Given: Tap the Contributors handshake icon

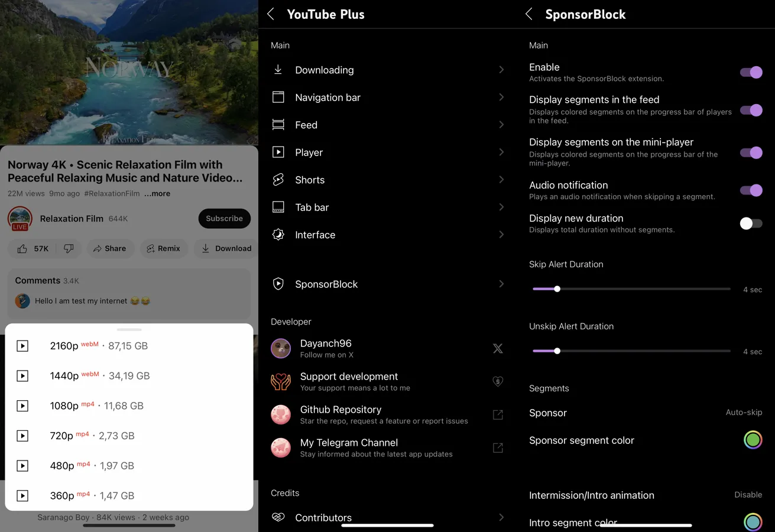Looking at the screenshot, I should tap(278, 517).
